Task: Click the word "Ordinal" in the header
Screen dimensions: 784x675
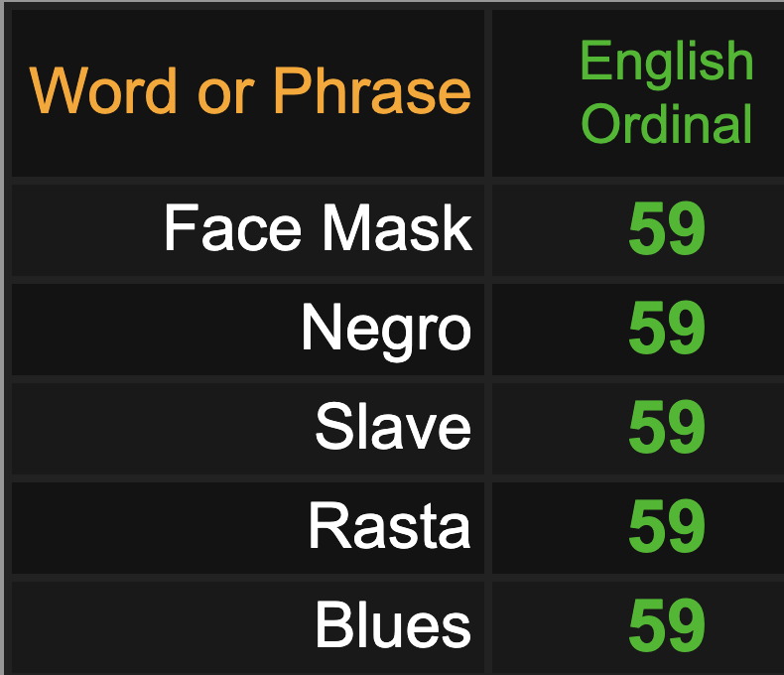Action: pyautogui.click(x=667, y=122)
